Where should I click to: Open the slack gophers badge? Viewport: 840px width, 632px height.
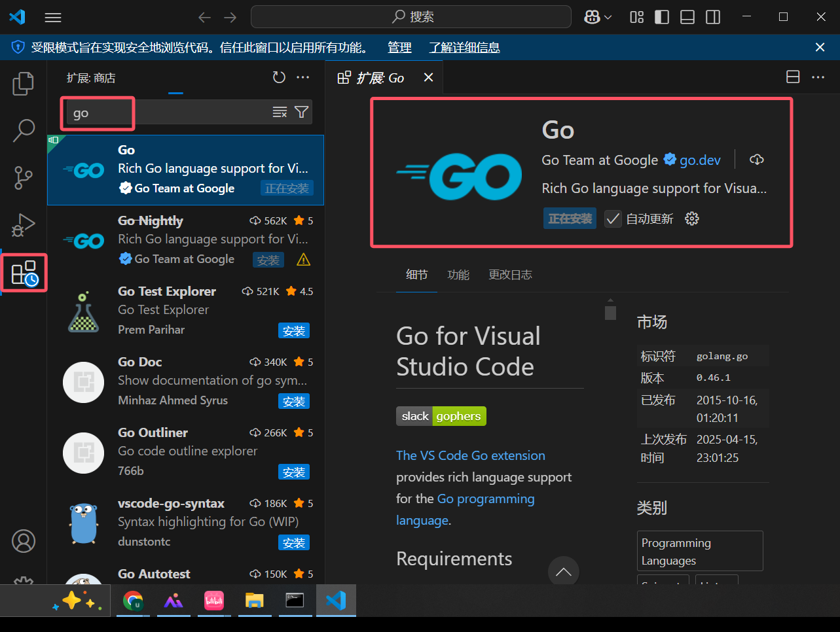[x=441, y=416]
